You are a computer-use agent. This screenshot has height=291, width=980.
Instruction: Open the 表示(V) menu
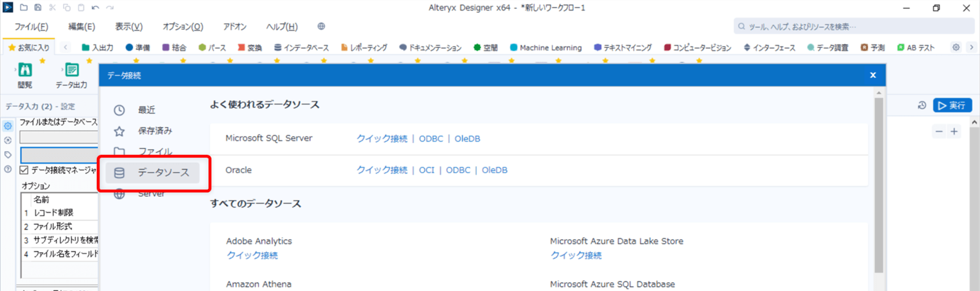click(x=129, y=26)
